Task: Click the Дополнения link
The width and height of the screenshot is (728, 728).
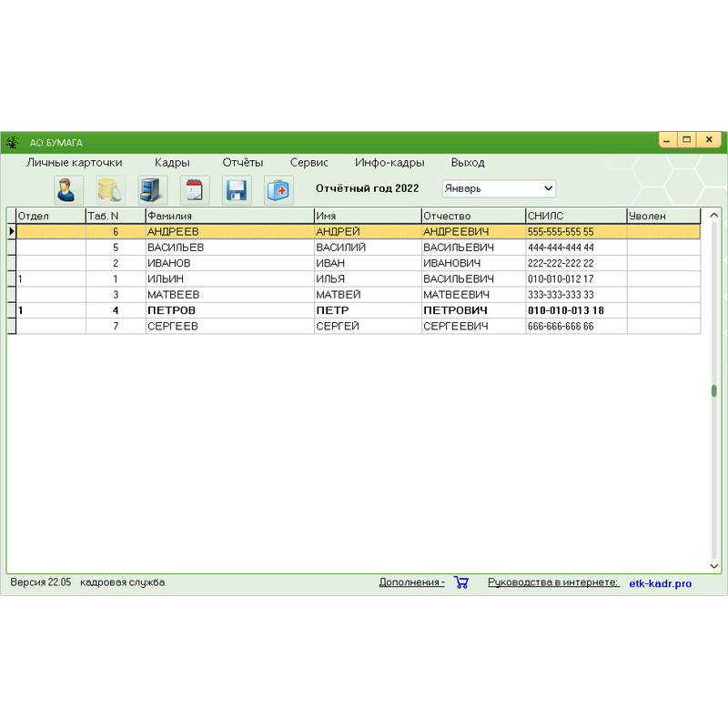Action: click(x=411, y=582)
